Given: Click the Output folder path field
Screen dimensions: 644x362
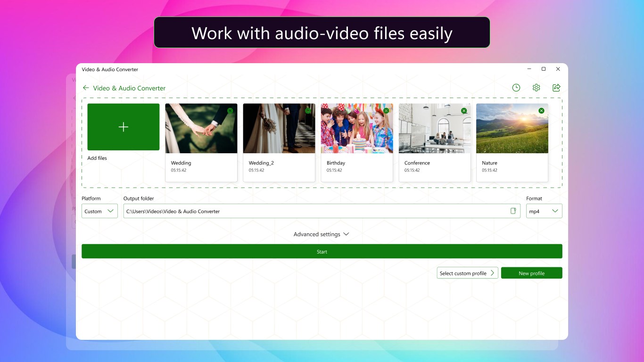Looking at the screenshot, I should (322, 211).
